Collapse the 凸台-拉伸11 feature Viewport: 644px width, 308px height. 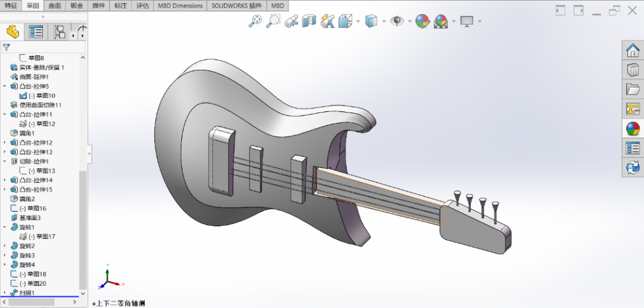[5, 114]
